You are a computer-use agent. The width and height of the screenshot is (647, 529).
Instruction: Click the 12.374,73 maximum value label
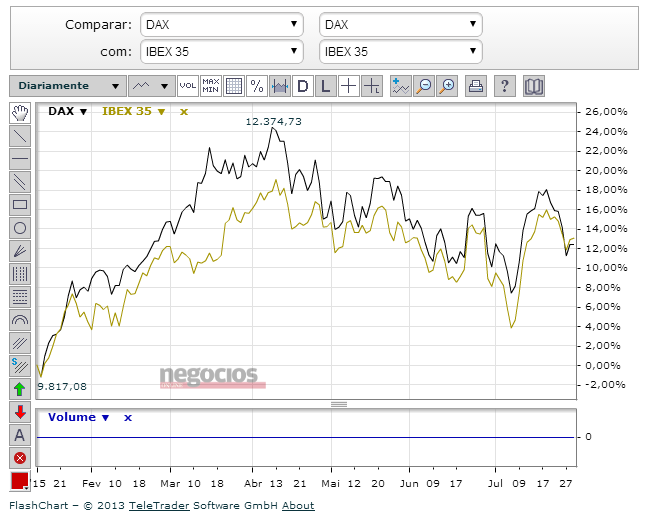click(x=274, y=121)
